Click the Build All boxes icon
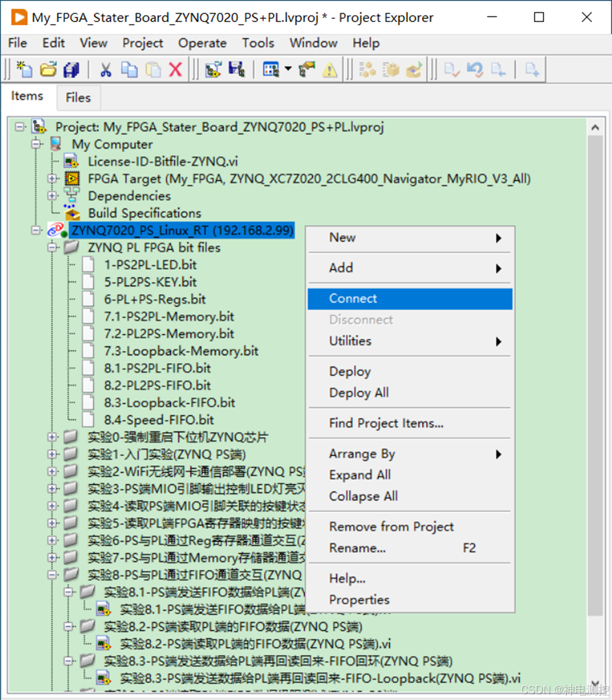 [368, 69]
